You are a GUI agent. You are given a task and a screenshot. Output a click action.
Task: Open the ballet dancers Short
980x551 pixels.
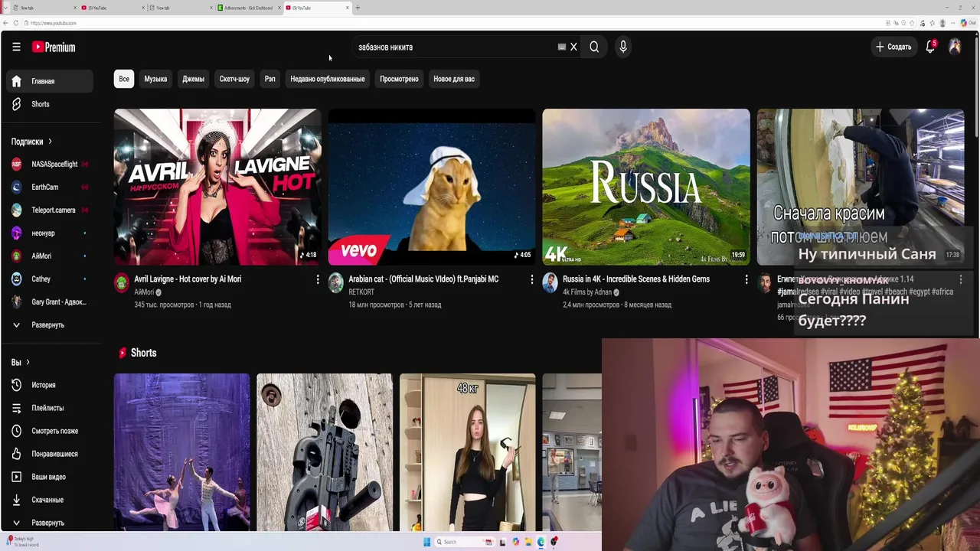pyautogui.click(x=182, y=452)
